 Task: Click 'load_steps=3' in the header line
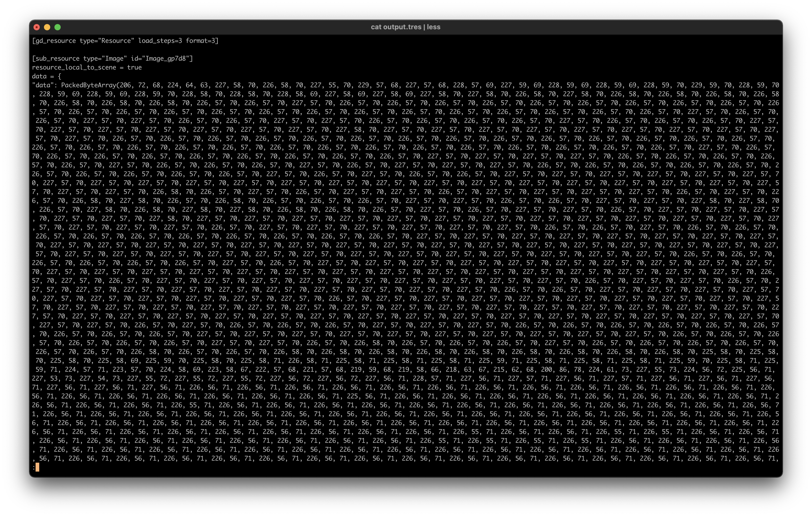coord(160,41)
